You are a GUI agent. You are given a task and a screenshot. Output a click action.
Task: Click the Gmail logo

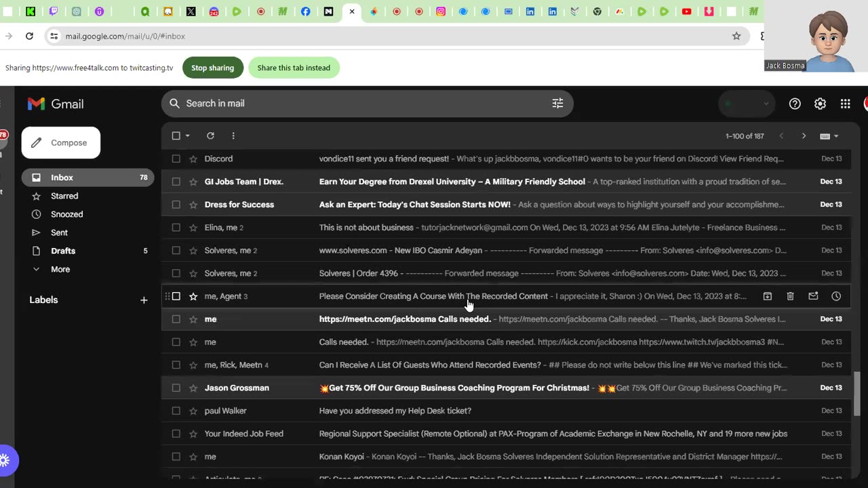56,104
